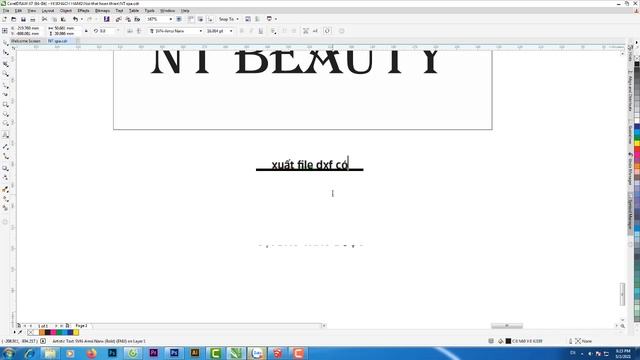Select the Shape tool in the toolbox
This screenshot has height=360, width=640.
tap(5, 53)
